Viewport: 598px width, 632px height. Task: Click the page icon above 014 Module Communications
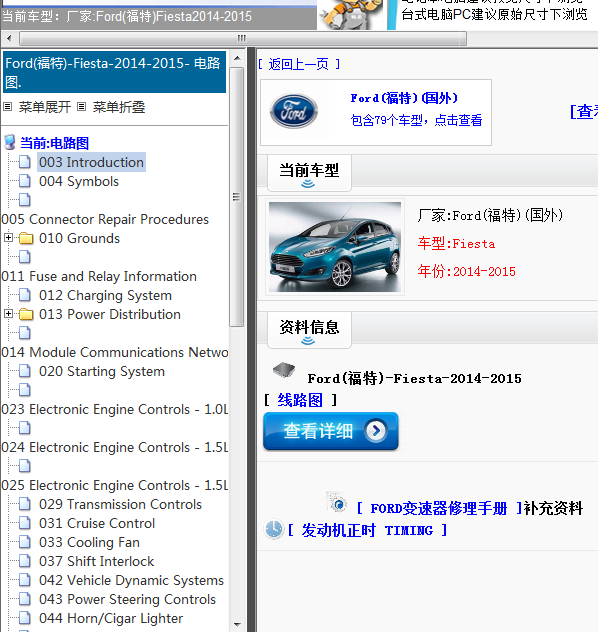(x=25, y=333)
